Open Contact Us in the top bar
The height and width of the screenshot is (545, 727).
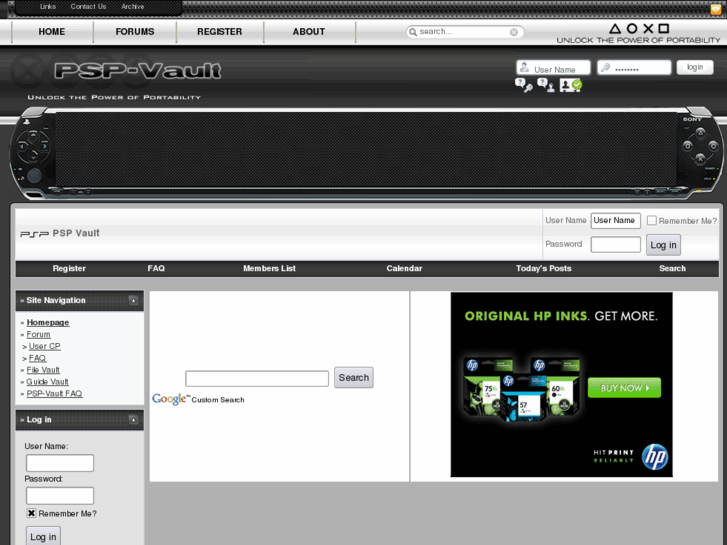click(x=88, y=6)
